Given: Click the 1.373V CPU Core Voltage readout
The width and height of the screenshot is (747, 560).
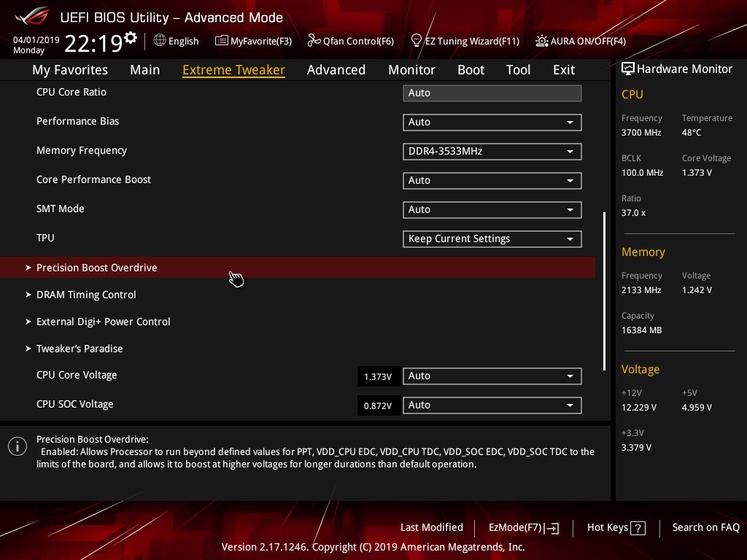Looking at the screenshot, I should [378, 377].
